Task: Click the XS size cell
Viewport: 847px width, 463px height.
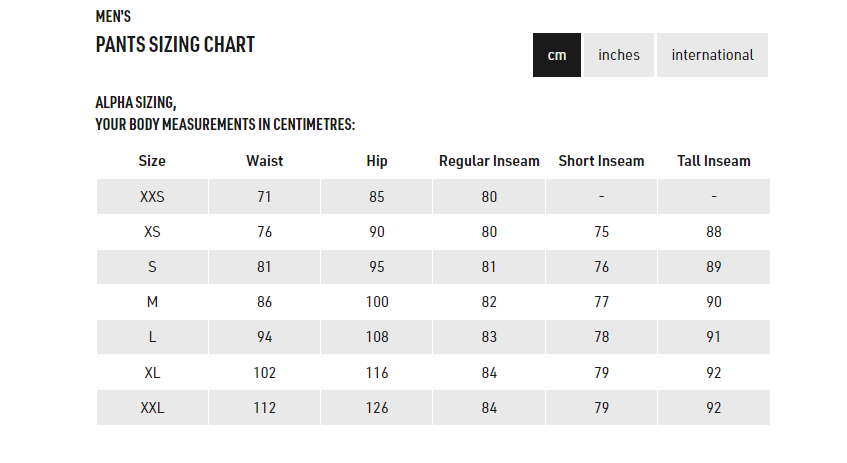Action: pyautogui.click(x=152, y=232)
